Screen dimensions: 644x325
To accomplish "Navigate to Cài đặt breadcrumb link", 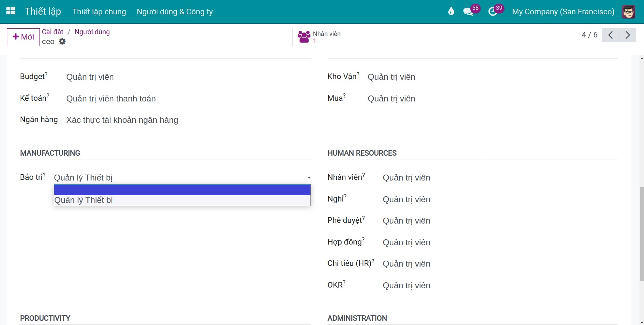I will (52, 32).
